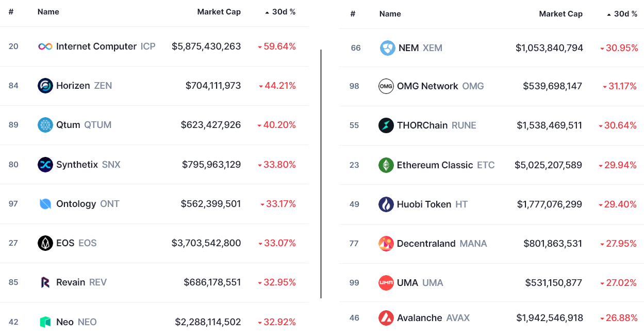644x335 pixels.
Task: Click the Synthetix SNX logo icon
Action: 45,165
